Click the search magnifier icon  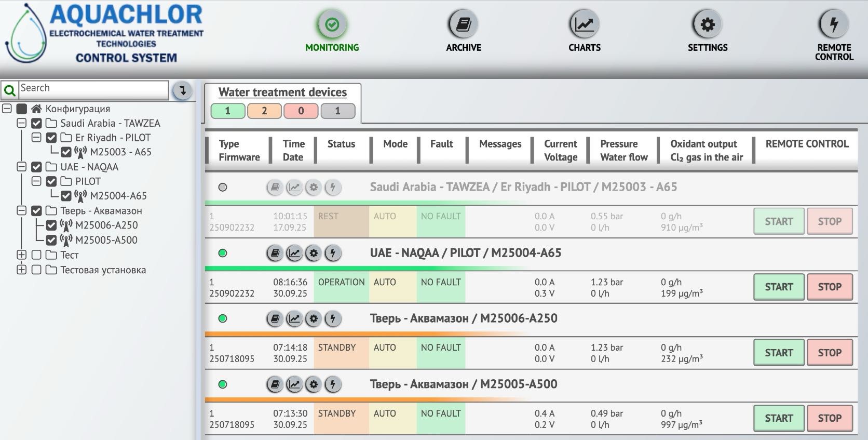point(9,91)
